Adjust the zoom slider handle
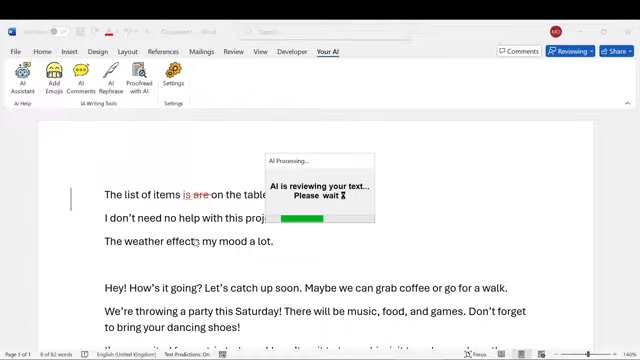 [588, 354]
